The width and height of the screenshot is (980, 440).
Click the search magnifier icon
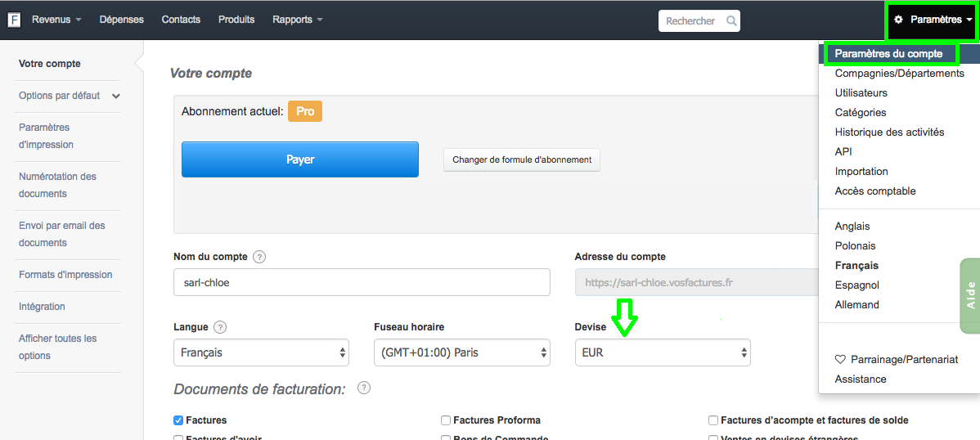[731, 20]
